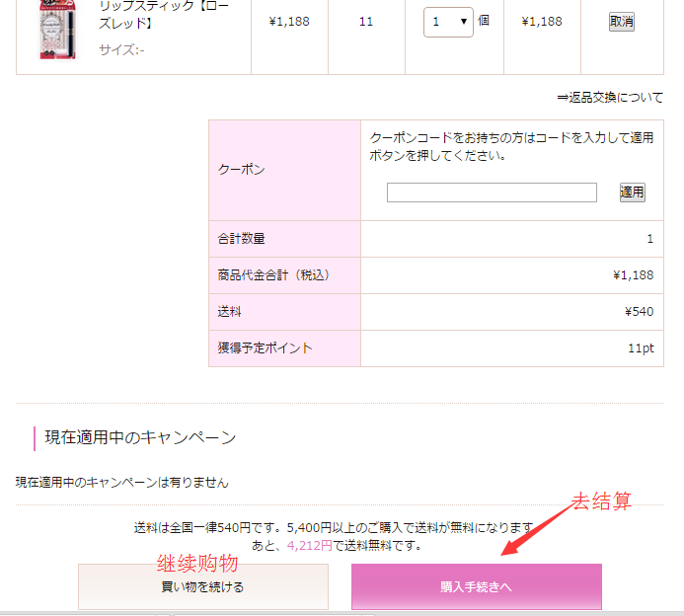
Task: Click the 獲得予定ポイント row label
Action: 265,348
